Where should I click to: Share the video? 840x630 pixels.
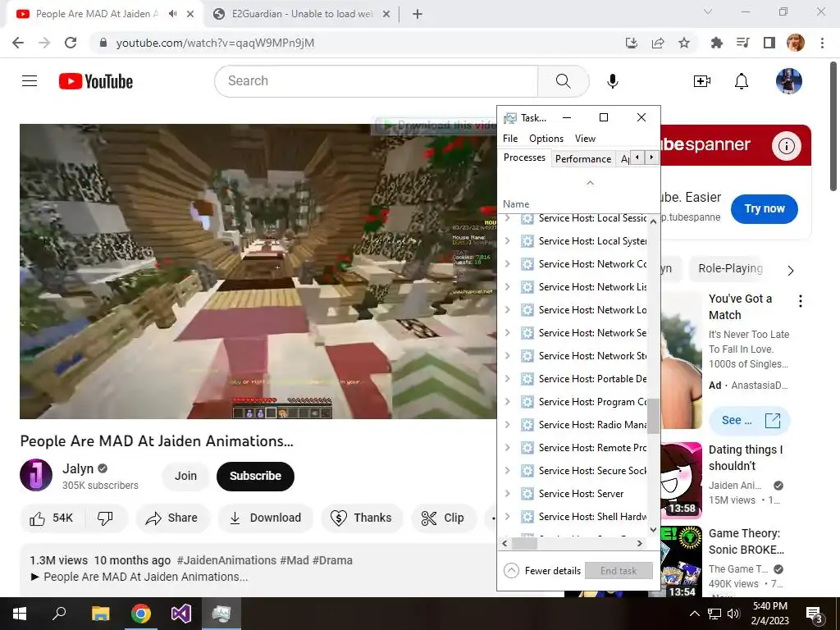[x=172, y=518]
